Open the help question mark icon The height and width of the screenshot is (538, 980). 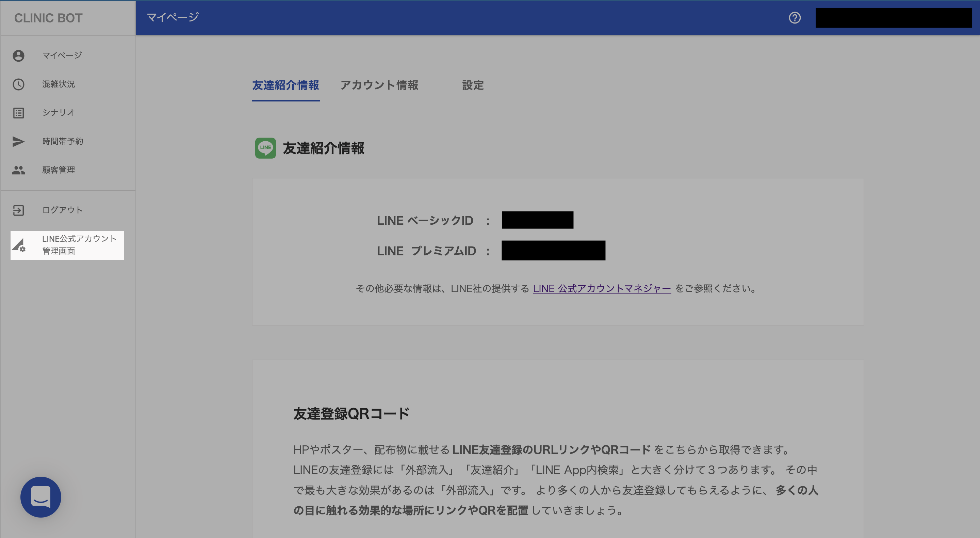tap(794, 17)
